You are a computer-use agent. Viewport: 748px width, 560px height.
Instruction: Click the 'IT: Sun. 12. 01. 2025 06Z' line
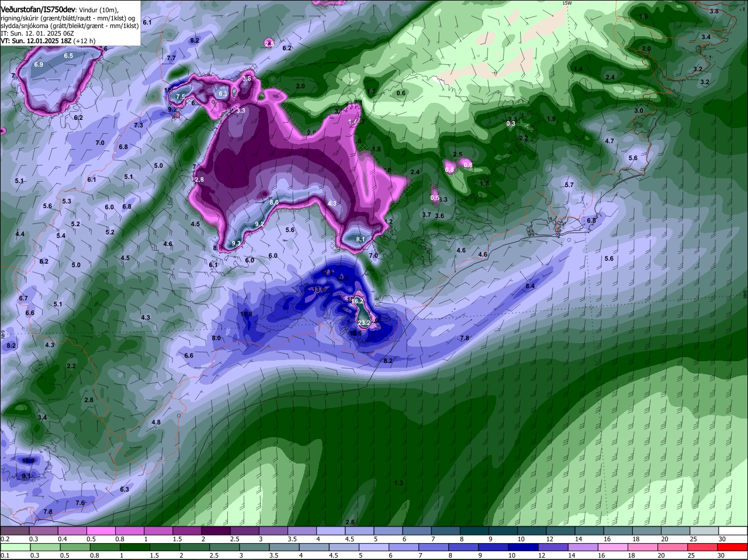coord(37,33)
